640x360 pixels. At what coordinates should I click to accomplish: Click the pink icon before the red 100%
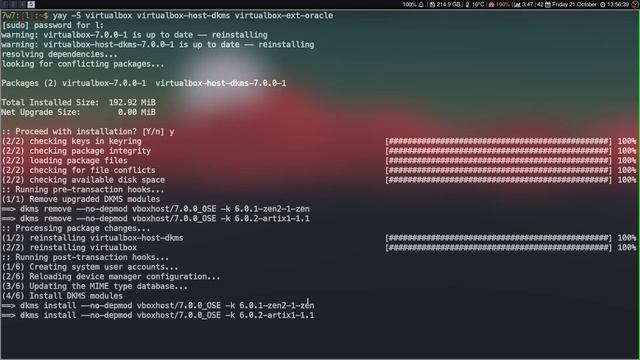(491, 4)
